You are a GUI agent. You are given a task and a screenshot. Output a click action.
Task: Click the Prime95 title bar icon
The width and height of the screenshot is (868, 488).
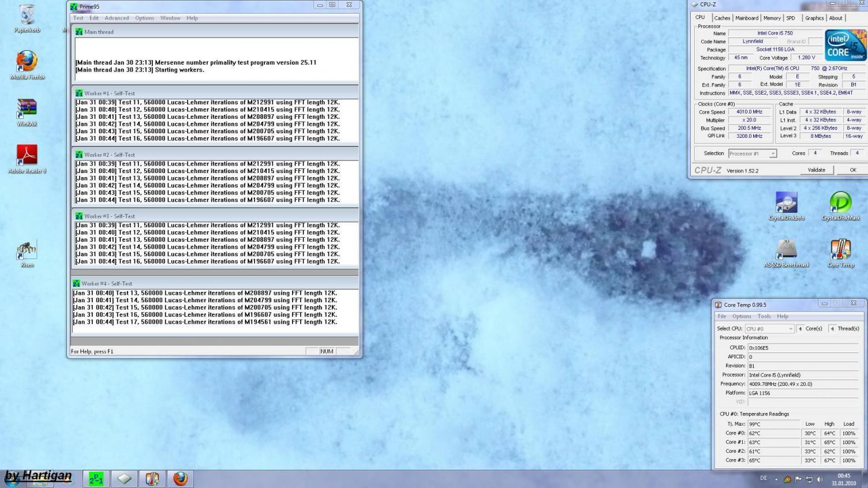coord(73,6)
